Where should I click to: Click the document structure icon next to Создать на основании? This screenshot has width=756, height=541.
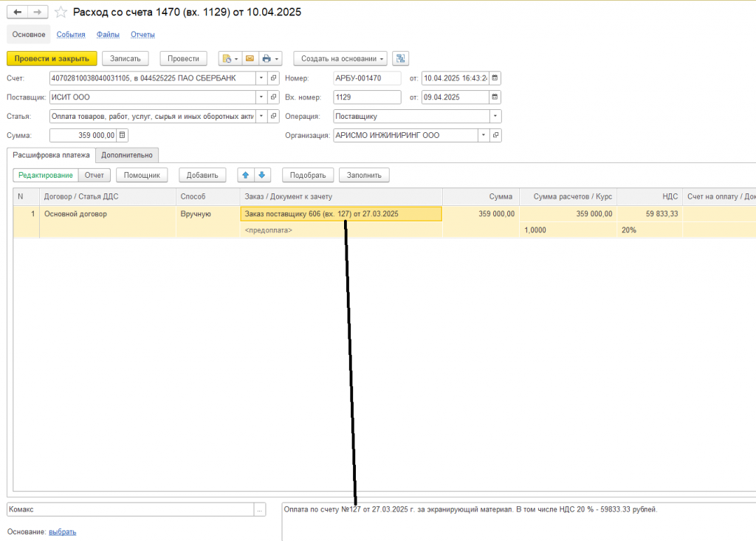[x=401, y=58]
